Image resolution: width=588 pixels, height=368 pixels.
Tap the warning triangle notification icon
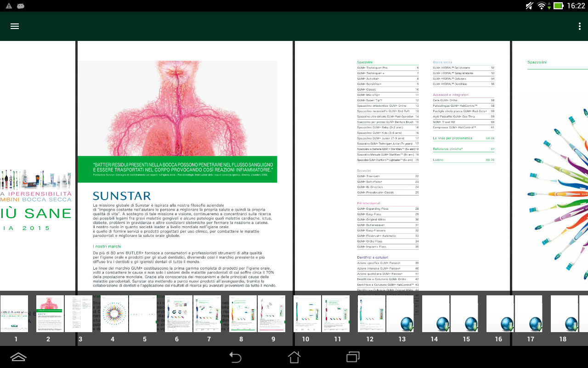8,6
